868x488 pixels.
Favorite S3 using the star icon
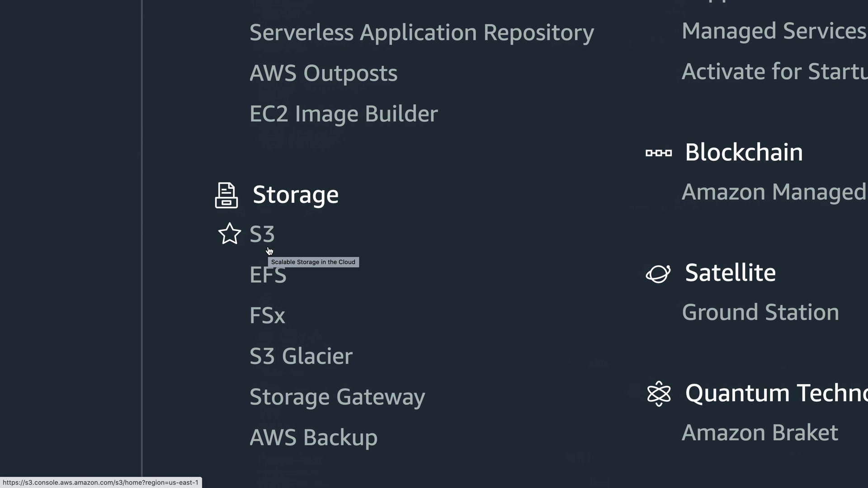tap(230, 234)
